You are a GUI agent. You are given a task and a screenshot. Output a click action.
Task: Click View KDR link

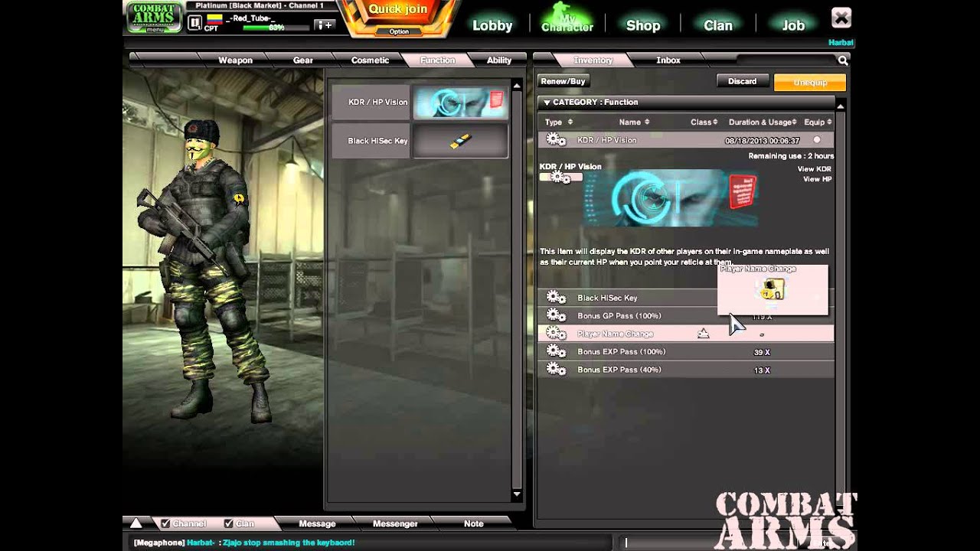814,169
